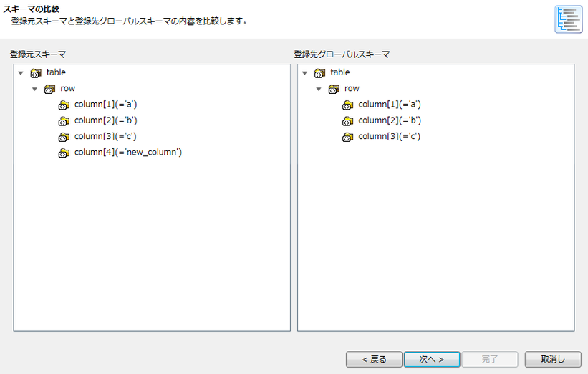Collapse the row node in global schema
This screenshot has height=374, width=588.
click(319, 89)
